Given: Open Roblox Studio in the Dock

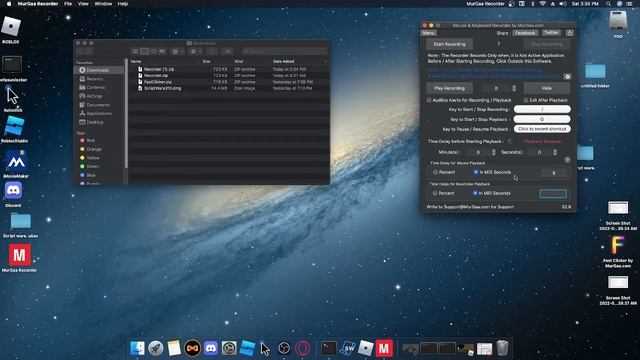Looking at the screenshot, I should (x=247, y=348).
